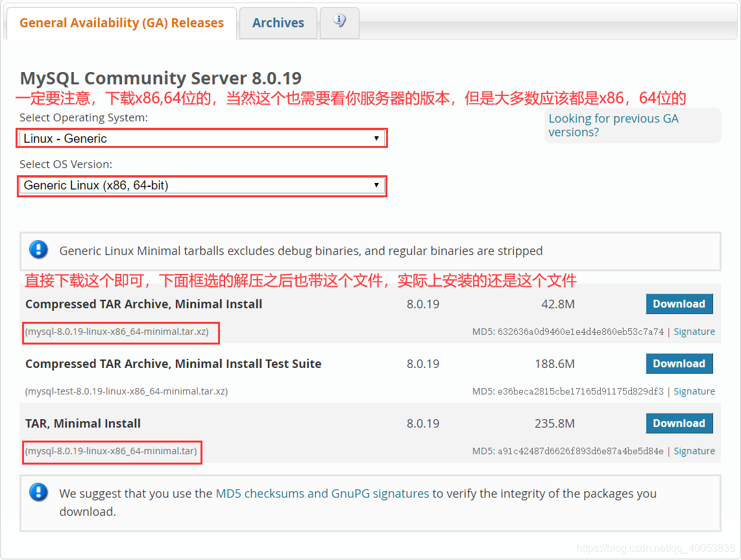Click MD5 value 632636a0d9460e1e4d4e860eb53c7a74
Viewport: 741px width, 560px height.
click(580, 332)
